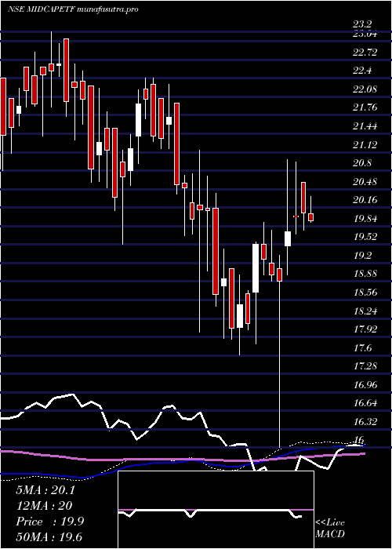The width and height of the screenshot is (392, 549).
Task: Click the 16.32 price axis label
Action: 365,421
